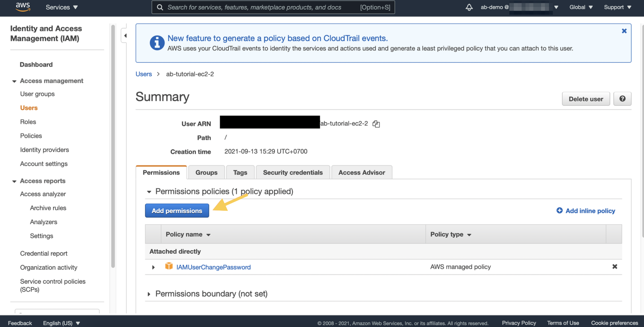
Task: Click the IAMUserChangePassword policy box icon
Action: point(169,266)
